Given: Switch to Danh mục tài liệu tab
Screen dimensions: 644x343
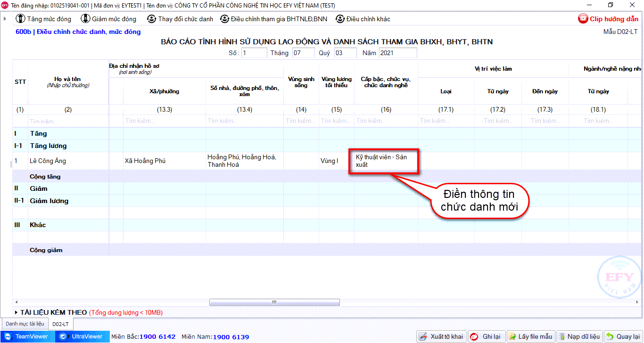Looking at the screenshot, I should pyautogui.click(x=25, y=324).
